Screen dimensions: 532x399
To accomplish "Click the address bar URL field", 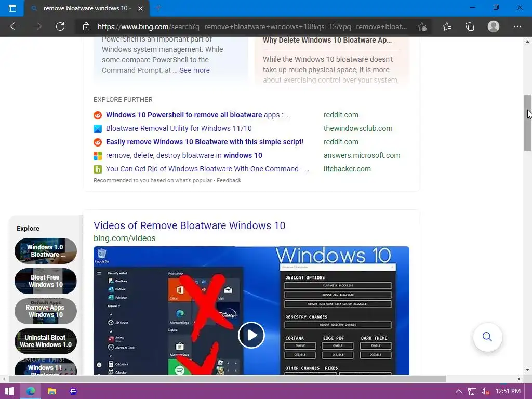I will tap(252, 26).
